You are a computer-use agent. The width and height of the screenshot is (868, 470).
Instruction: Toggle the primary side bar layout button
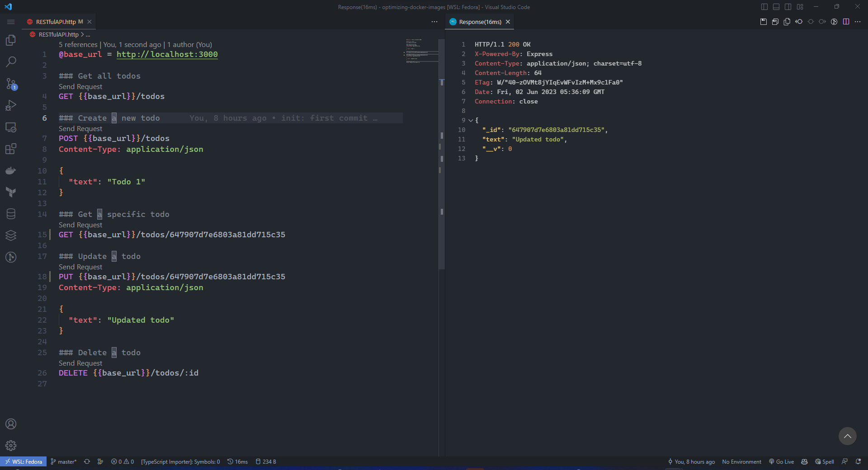pos(764,7)
